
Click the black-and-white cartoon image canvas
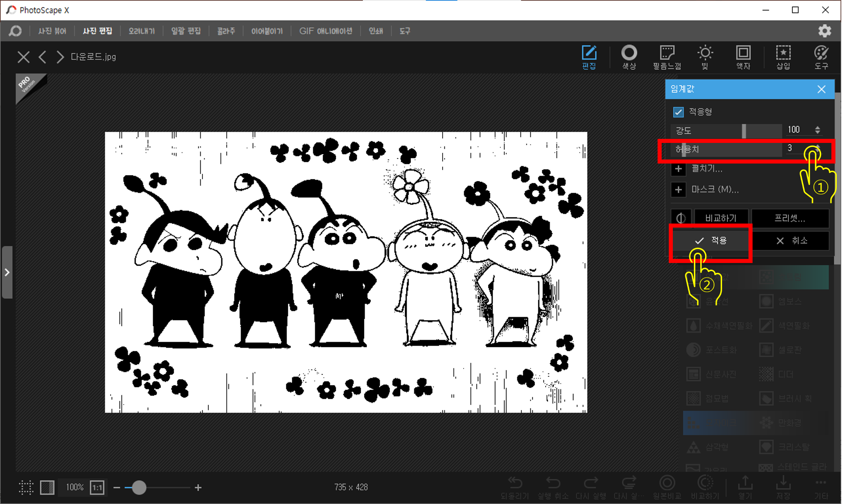click(x=346, y=272)
